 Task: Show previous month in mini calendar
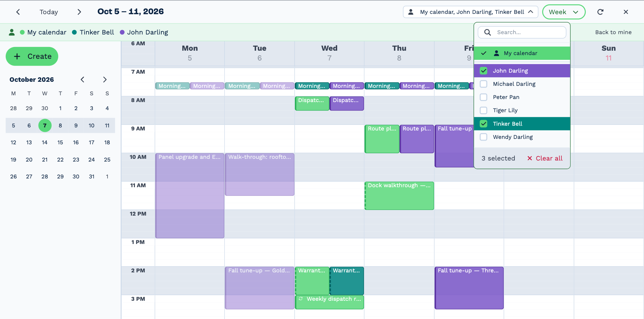click(82, 79)
